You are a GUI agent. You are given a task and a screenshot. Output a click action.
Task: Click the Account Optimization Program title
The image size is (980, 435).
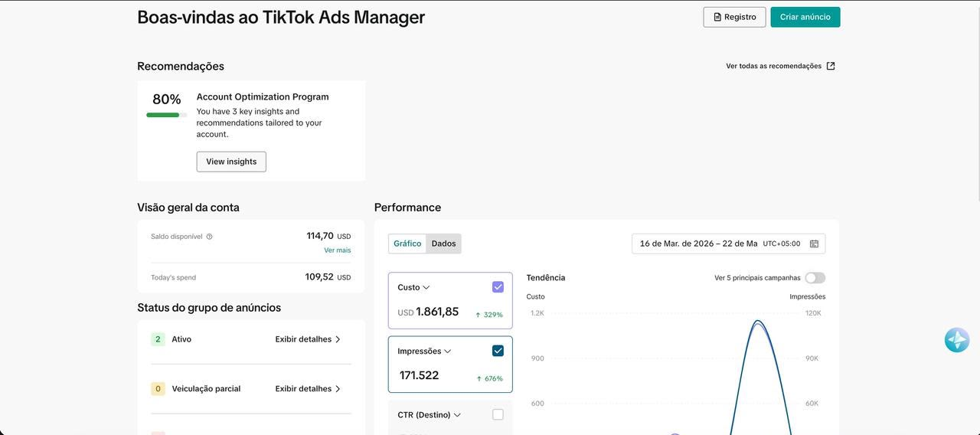point(263,96)
